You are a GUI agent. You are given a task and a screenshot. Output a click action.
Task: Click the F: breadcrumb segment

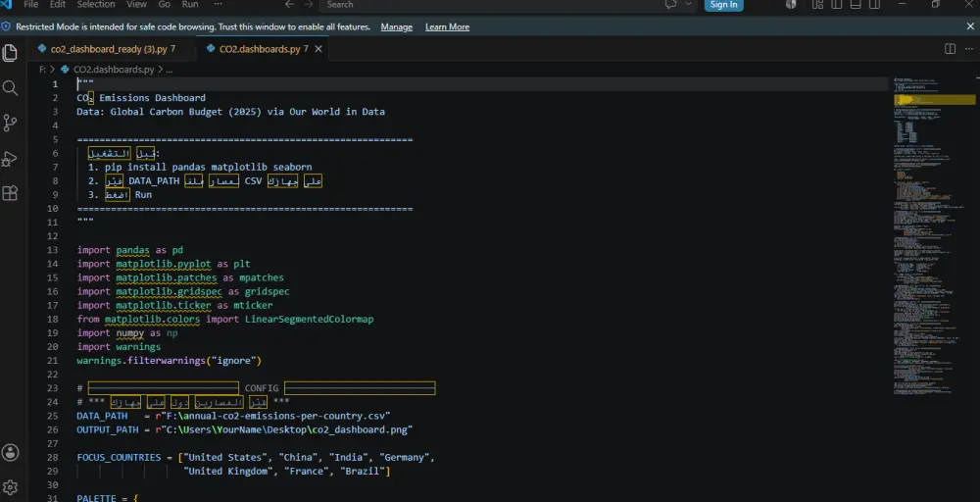click(x=42, y=70)
